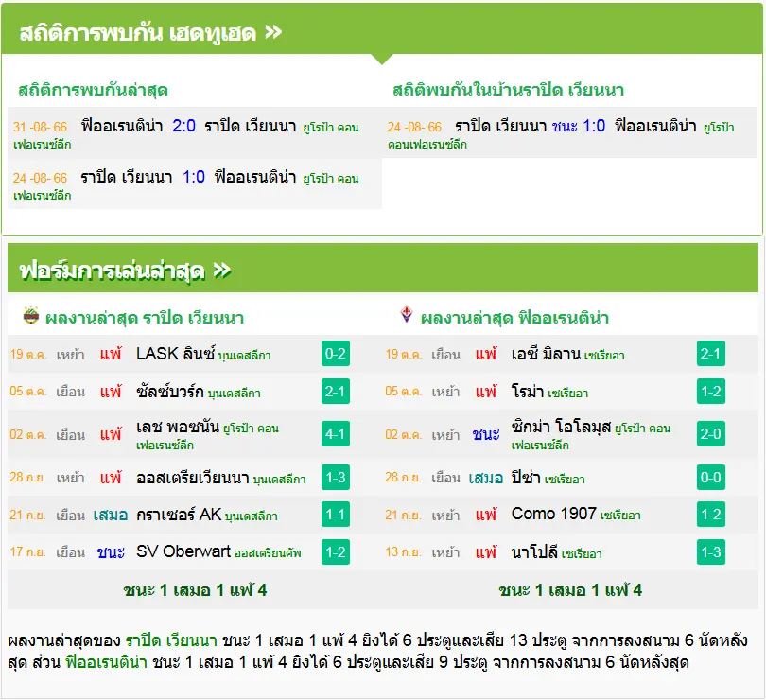Click the เอซี มิลาน team name

(546, 353)
